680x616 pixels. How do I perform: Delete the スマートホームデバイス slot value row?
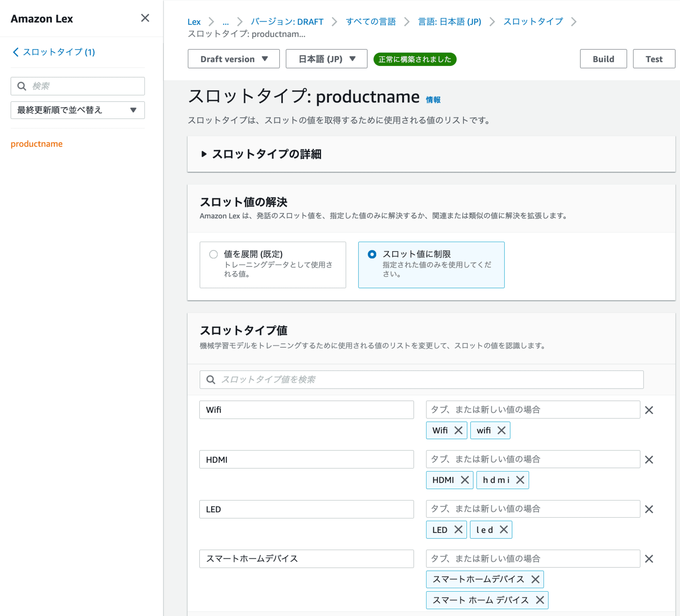click(649, 559)
